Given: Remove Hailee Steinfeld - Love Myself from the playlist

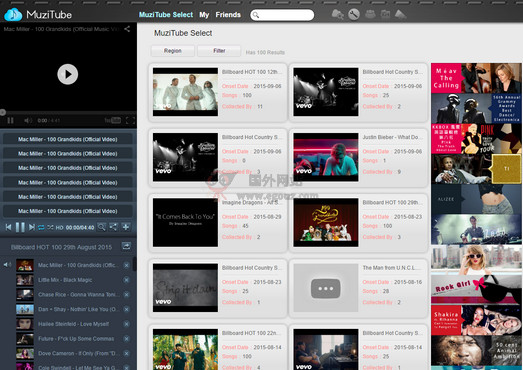Looking at the screenshot, I should tap(126, 324).
